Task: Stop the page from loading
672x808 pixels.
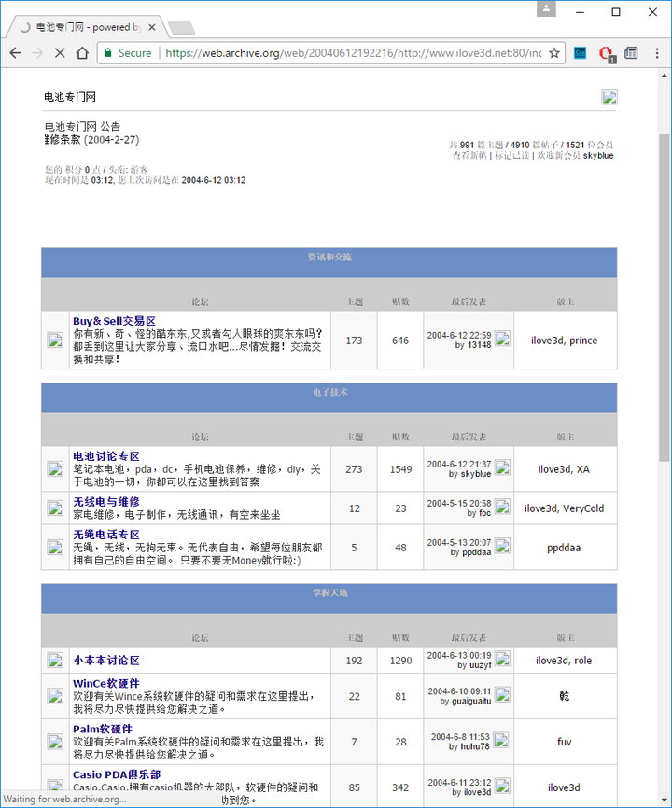Action: coord(60,53)
